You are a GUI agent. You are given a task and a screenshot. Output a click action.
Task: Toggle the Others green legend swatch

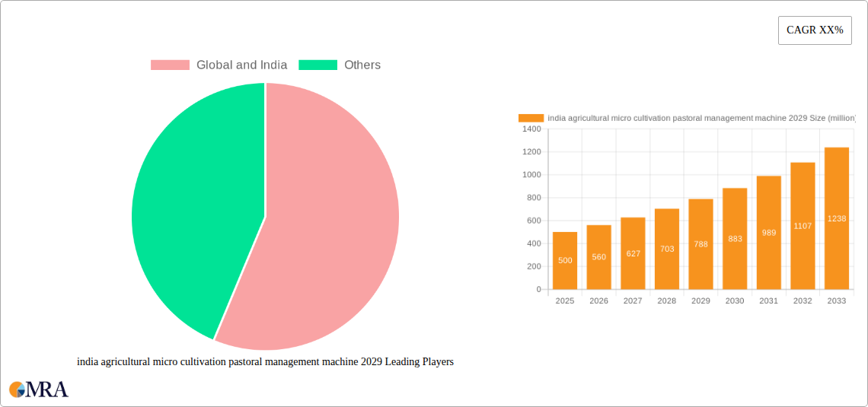point(318,65)
